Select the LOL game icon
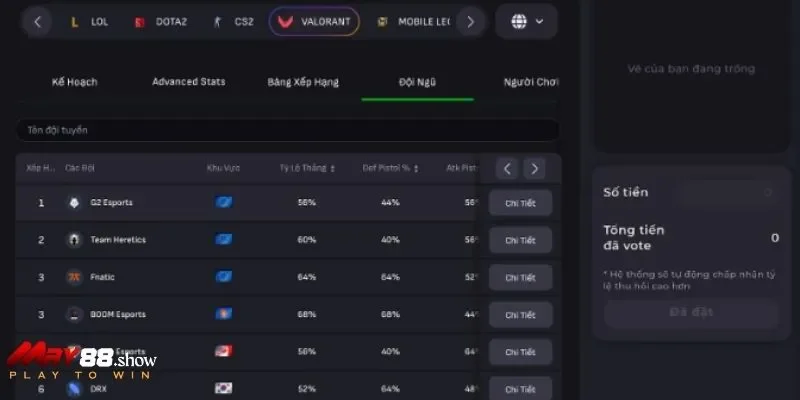This screenshot has height=400, width=800. 73,22
